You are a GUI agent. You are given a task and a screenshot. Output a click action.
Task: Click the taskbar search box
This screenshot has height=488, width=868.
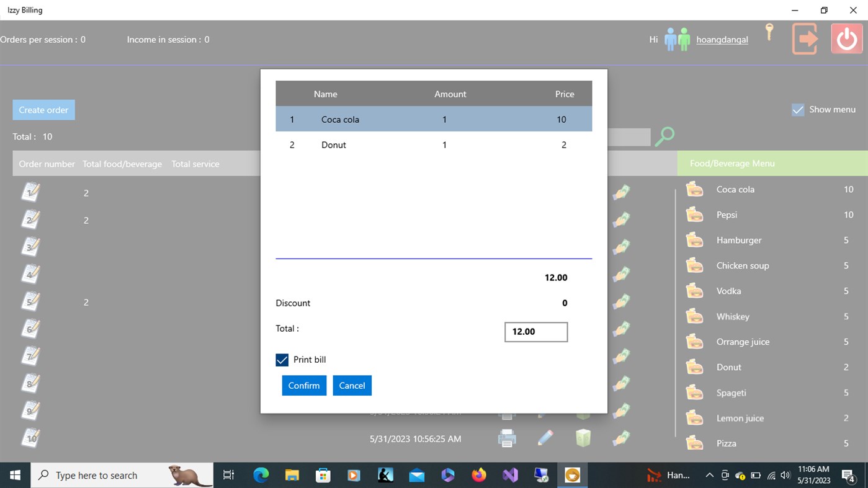[x=122, y=475]
